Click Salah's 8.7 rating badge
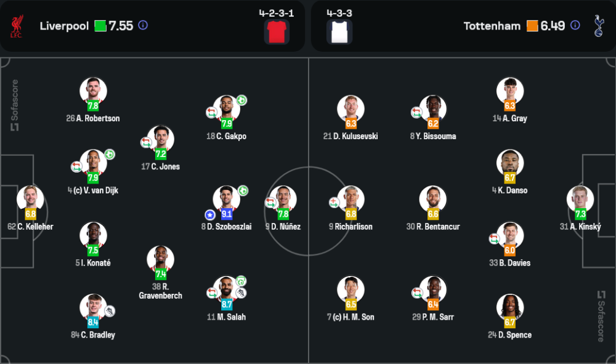The width and height of the screenshot is (616, 364). [x=227, y=304]
